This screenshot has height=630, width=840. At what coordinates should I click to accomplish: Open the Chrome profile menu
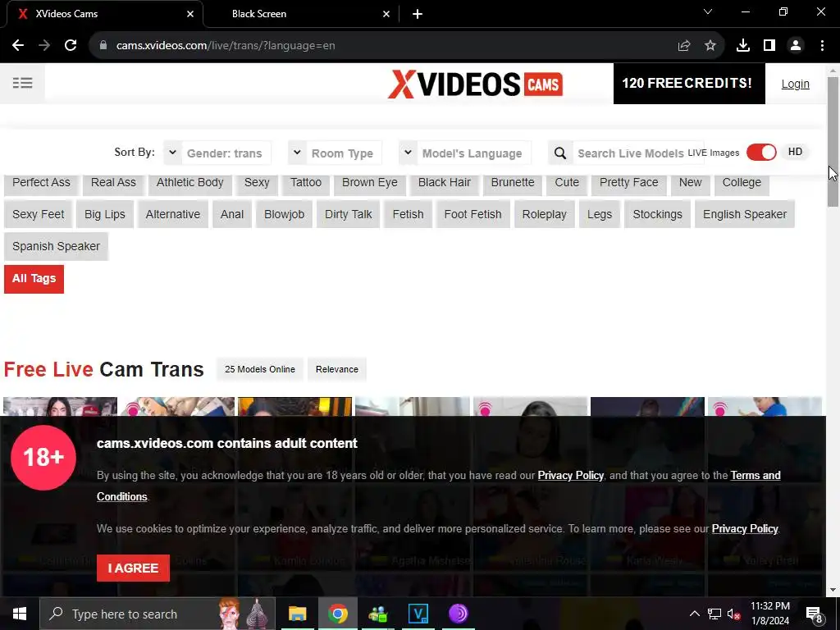click(x=796, y=46)
